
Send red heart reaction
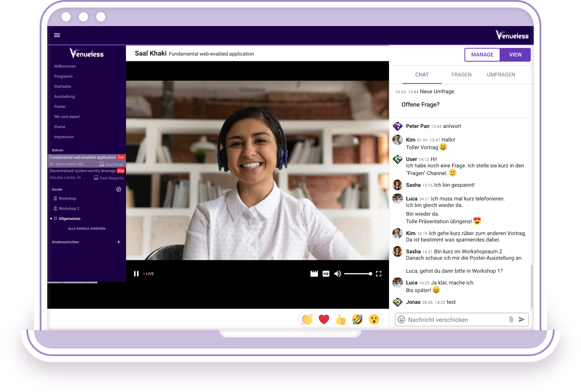pos(324,319)
